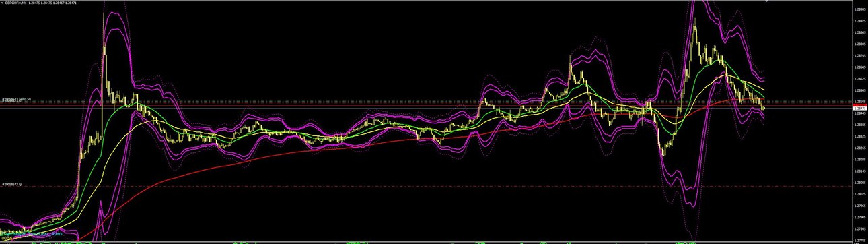
Task: Toggle one-click trading arrow beside GBPCHFm
Action: [2, 3]
